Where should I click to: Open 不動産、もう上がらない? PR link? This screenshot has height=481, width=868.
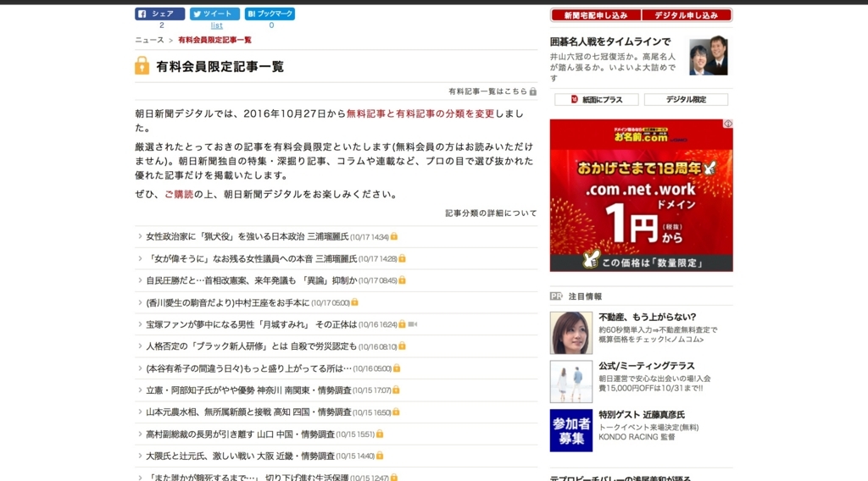[x=647, y=317]
